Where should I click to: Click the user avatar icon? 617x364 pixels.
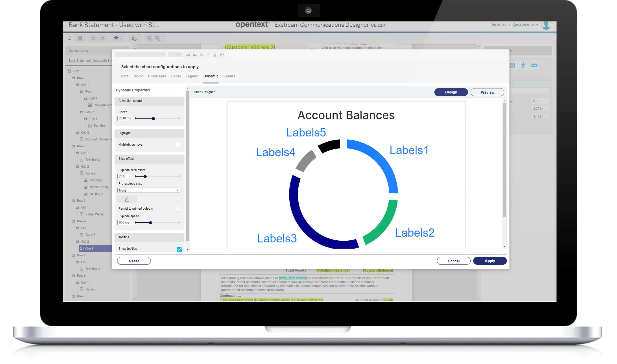546,25
